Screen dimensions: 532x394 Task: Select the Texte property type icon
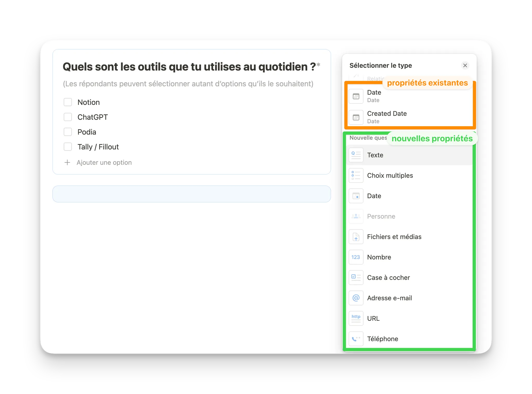[356, 155]
